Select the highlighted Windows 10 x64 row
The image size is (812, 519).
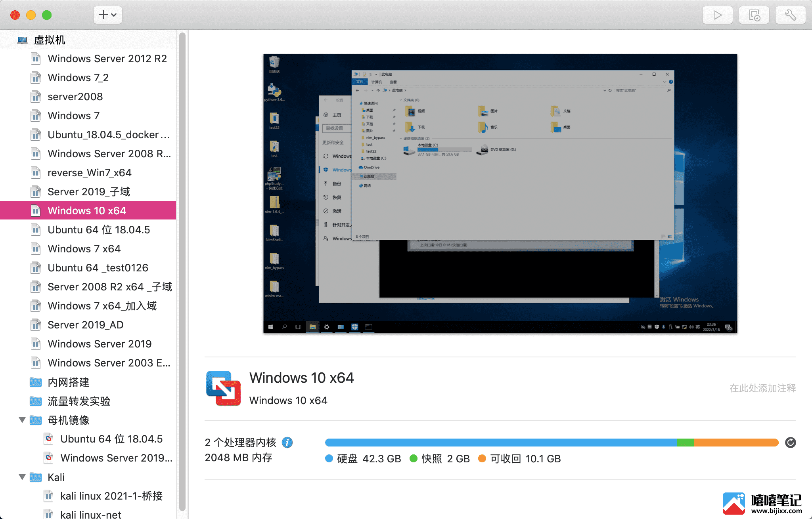pos(88,211)
